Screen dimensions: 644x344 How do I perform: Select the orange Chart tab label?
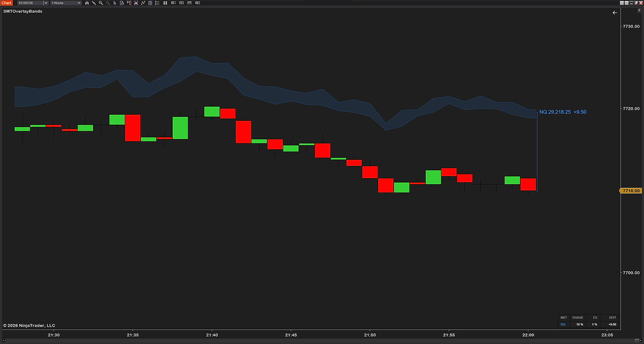click(x=6, y=3)
